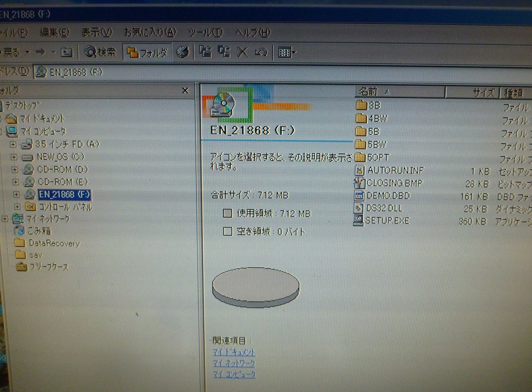Click the Delete (X) toolbar icon
Screen dimensions: 532x392
pos(242,51)
